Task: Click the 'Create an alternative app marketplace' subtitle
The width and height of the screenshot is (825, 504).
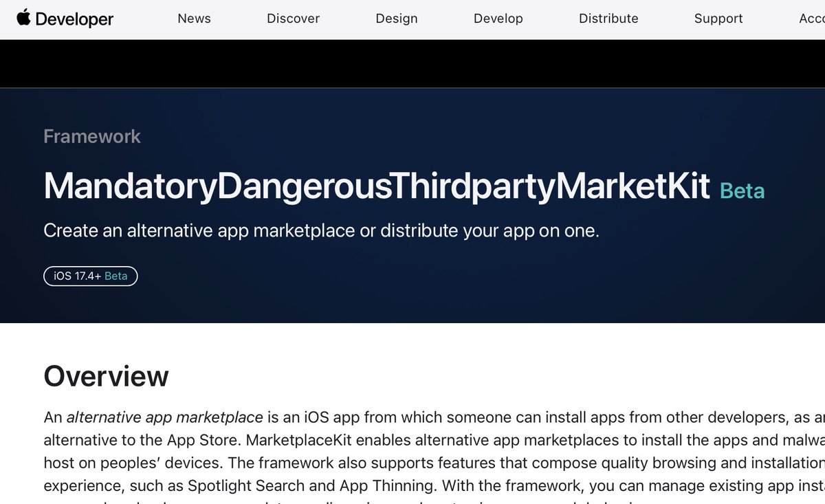Action: (321, 231)
